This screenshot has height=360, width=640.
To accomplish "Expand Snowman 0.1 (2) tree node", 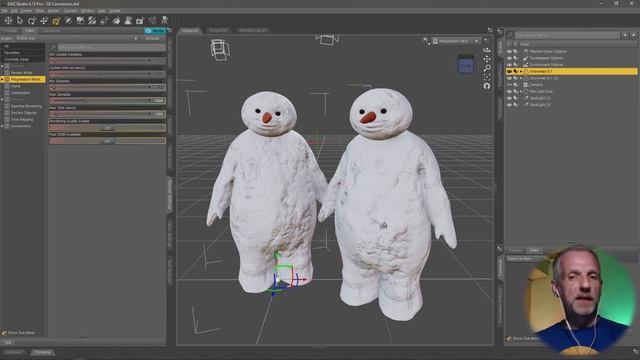I will coord(521,78).
